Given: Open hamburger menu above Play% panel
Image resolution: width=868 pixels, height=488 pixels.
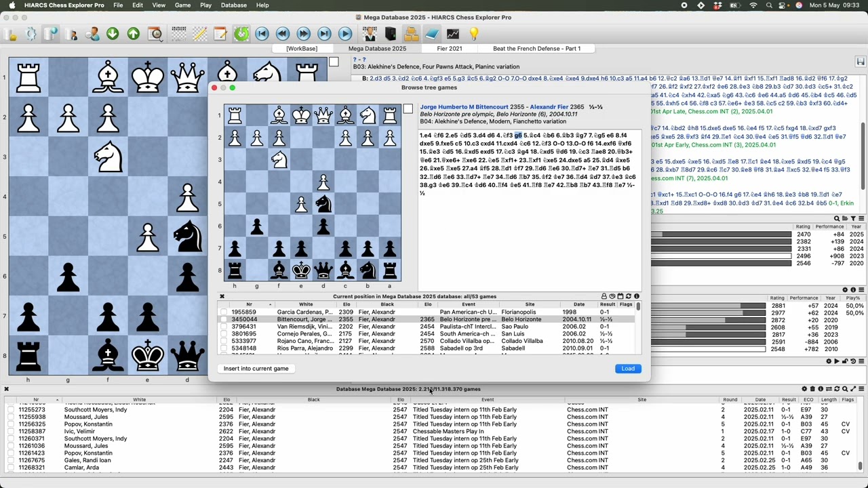Looking at the screenshot, I should [861, 289].
